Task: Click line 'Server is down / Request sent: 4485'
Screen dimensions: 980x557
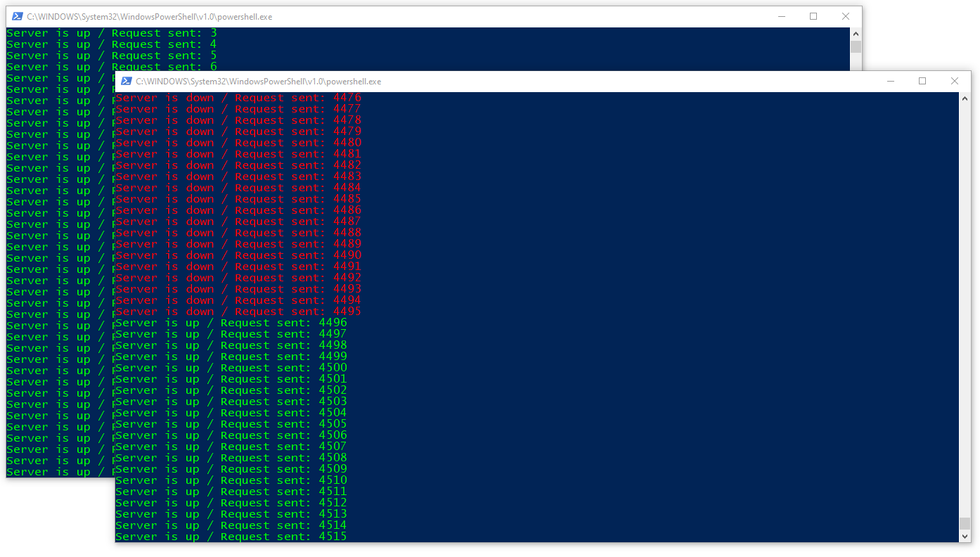Action: 238,199
